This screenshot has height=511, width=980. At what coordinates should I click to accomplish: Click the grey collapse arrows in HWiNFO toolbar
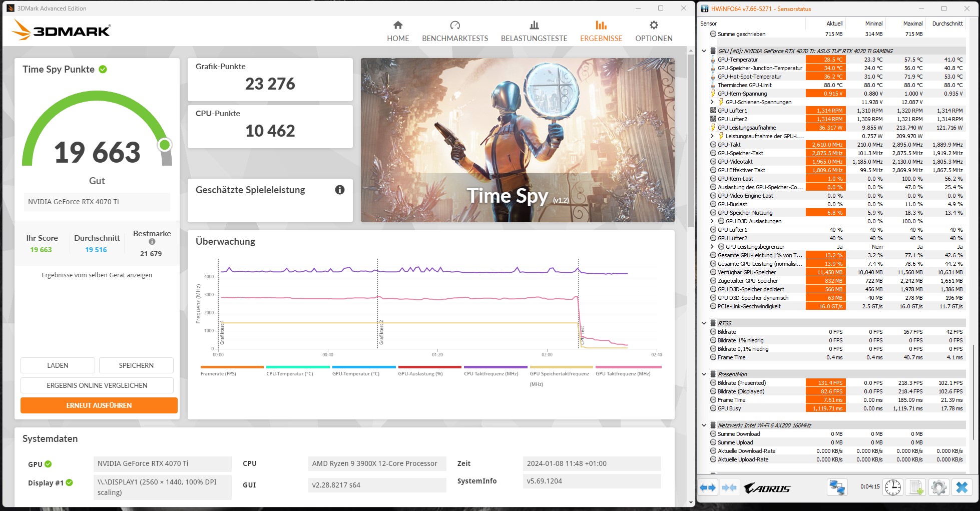729,487
